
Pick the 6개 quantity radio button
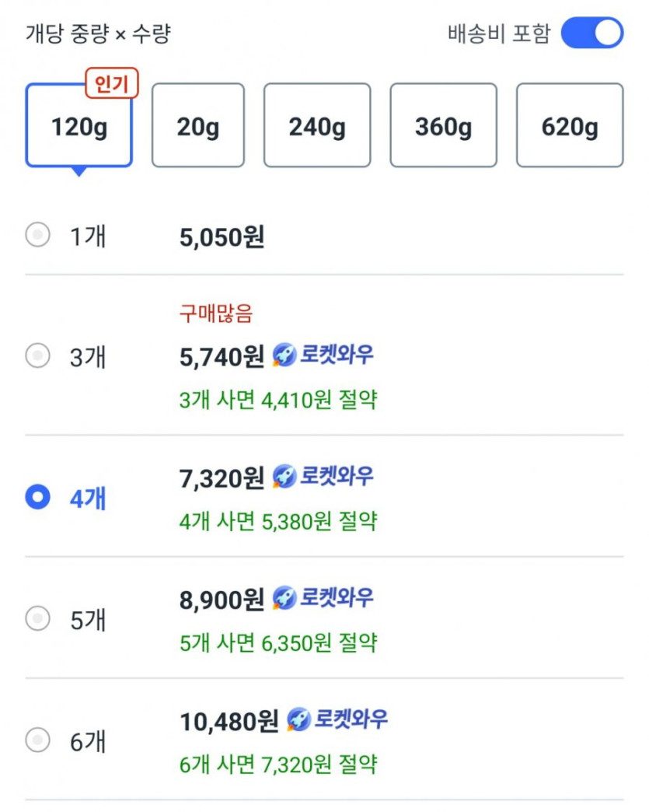[x=37, y=740]
